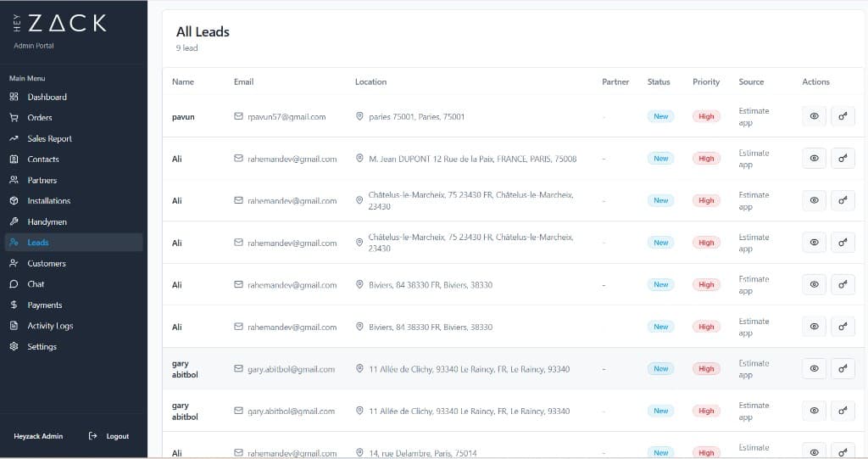Open the Activity Logs menu item
The height and width of the screenshot is (459, 868).
(x=74, y=326)
